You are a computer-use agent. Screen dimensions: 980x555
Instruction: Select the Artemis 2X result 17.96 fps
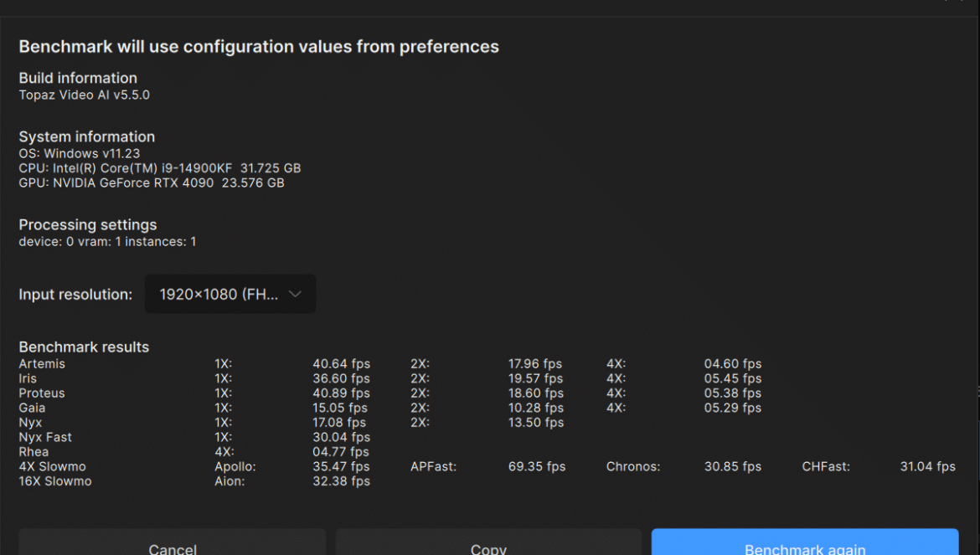(535, 364)
